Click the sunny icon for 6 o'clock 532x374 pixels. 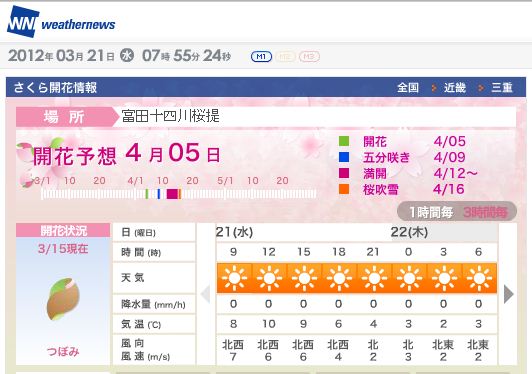(x=479, y=278)
